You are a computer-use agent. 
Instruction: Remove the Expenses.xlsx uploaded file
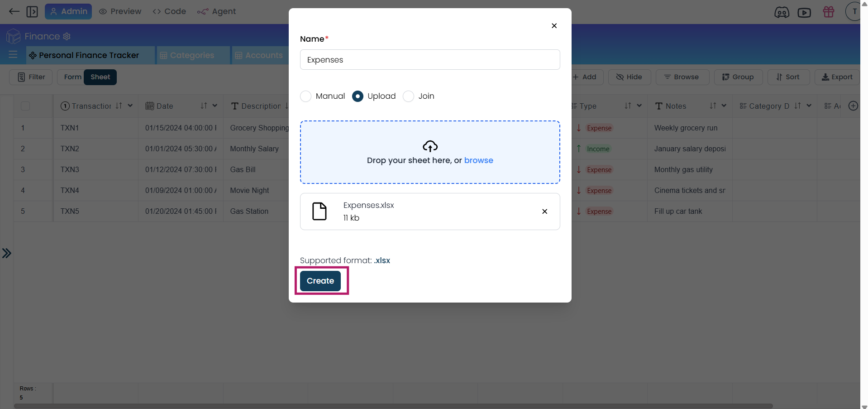tap(544, 212)
